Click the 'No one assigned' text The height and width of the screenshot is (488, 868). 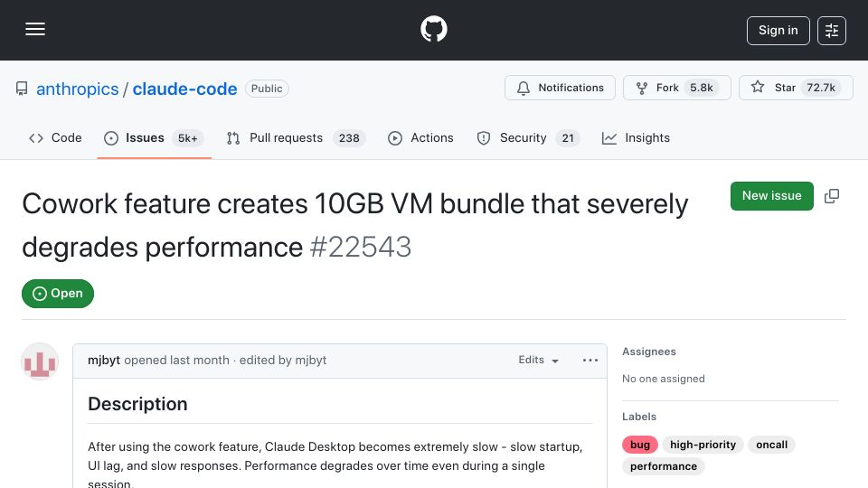pos(663,379)
